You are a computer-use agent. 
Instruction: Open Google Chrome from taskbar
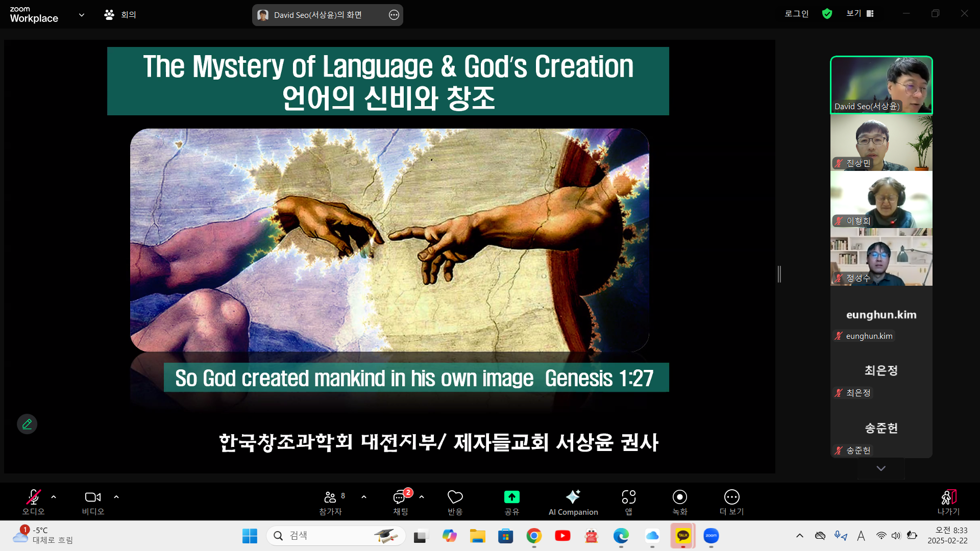click(534, 536)
